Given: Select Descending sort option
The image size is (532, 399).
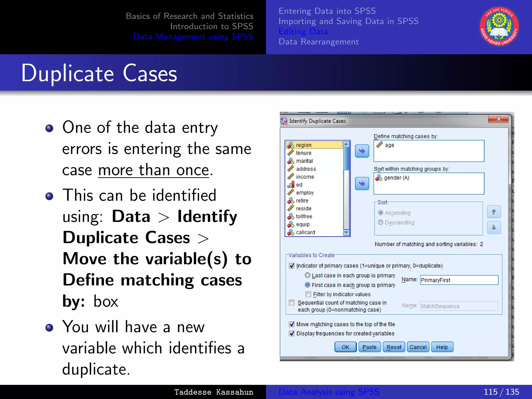Looking at the screenshot, I should (381, 222).
